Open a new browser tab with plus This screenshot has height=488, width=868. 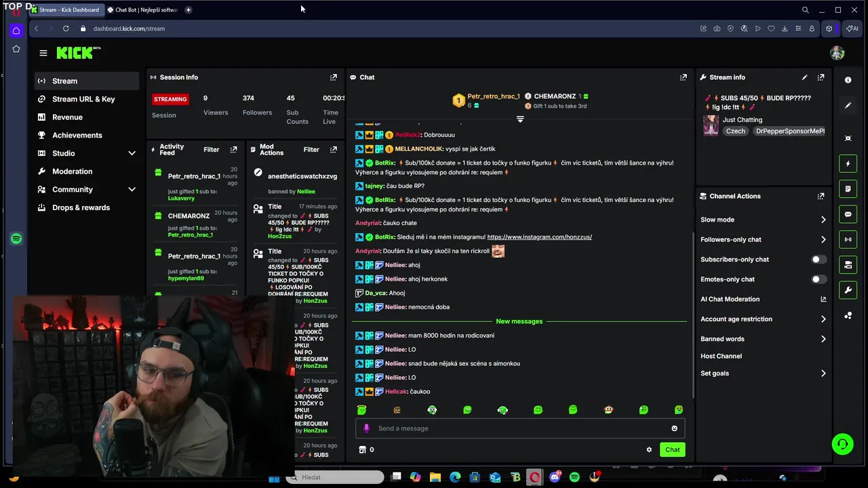pyautogui.click(x=188, y=9)
